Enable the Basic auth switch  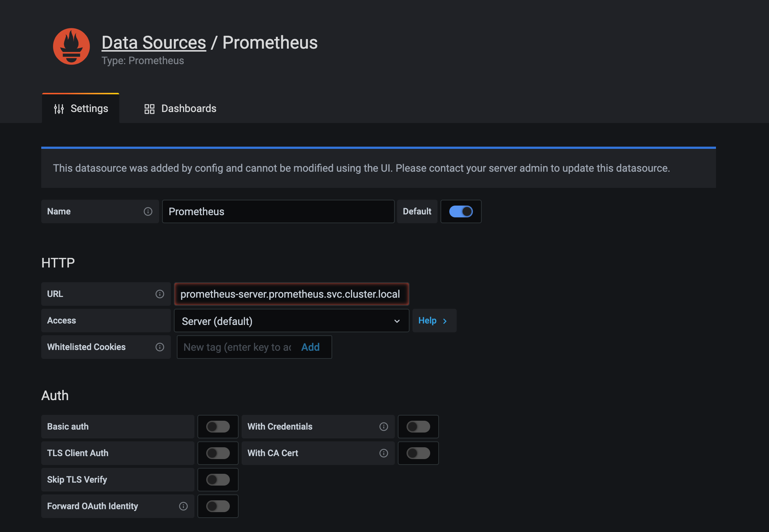pos(218,427)
